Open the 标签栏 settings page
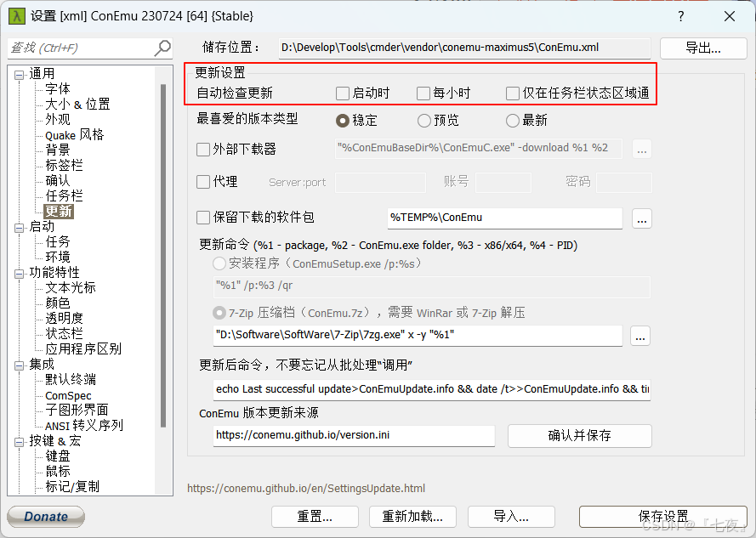This screenshot has height=538, width=756. 64,166
